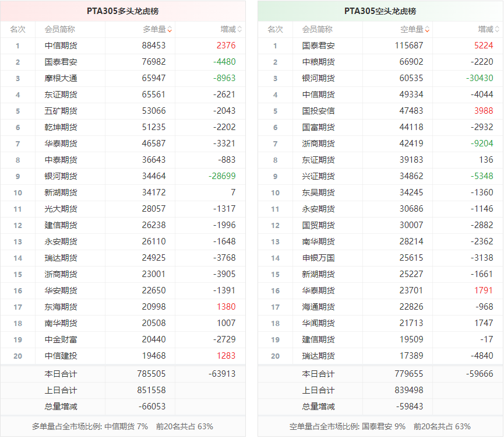Image resolution: width=504 pixels, height=438 pixels.
Task: Open 五矿期货 member entry
Action: click(61, 111)
